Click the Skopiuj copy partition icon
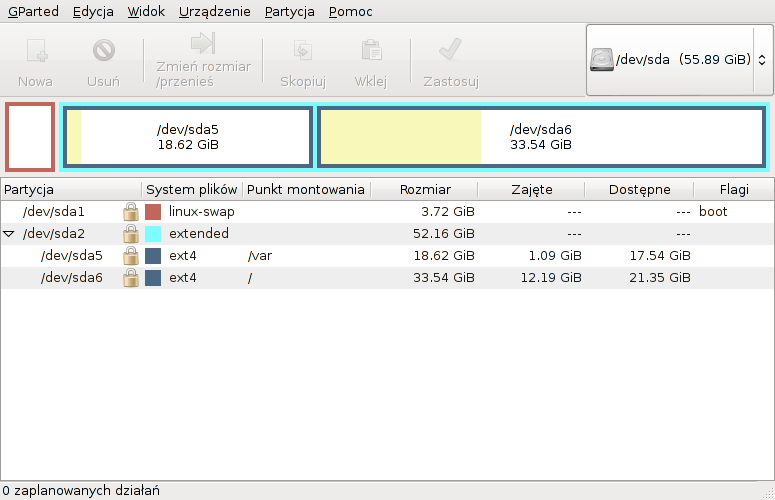Screen dimensions: 775x500 (x=301, y=50)
